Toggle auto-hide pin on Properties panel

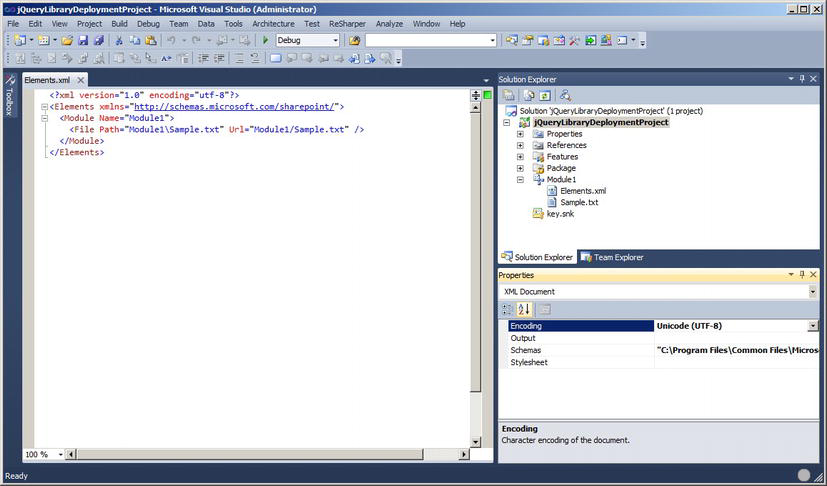tap(802, 275)
